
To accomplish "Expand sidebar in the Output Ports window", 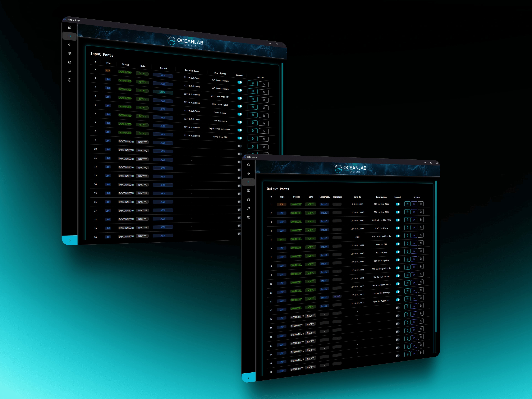I will click(x=248, y=378).
